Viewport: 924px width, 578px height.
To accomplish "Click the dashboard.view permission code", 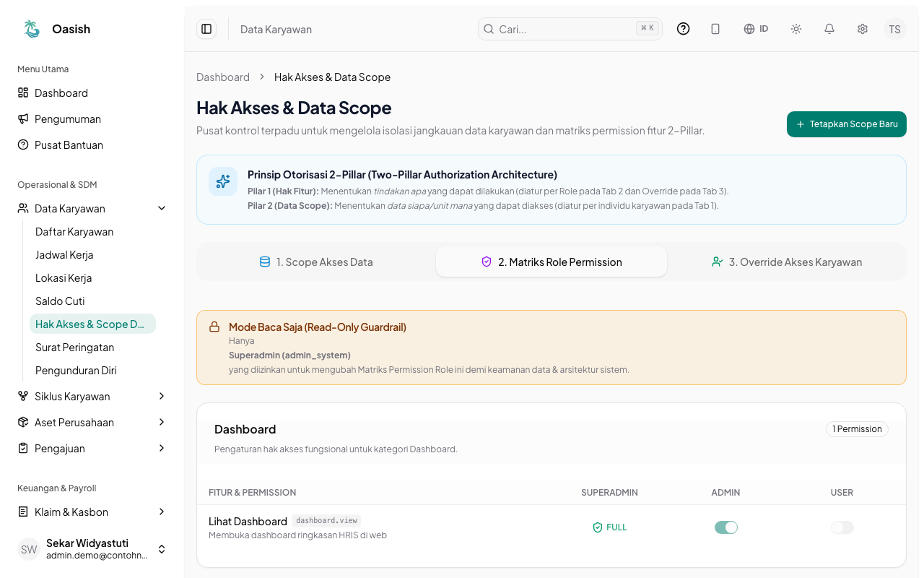I will (326, 521).
